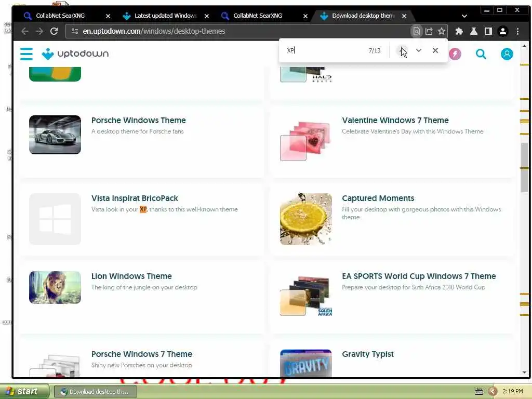Click 'A desktop theme for Porsche fans' text
Viewport: 532px width, 399px height.
pos(137,131)
